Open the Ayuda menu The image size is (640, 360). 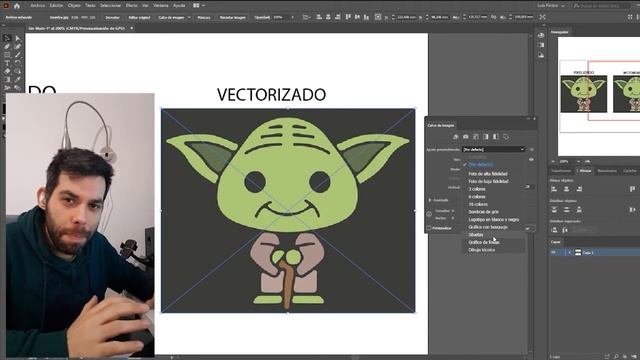tap(179, 6)
